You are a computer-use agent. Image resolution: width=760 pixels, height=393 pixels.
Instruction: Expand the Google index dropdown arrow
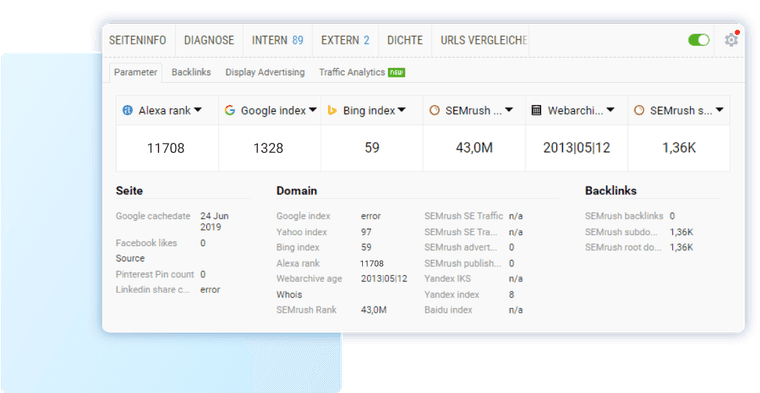313,110
